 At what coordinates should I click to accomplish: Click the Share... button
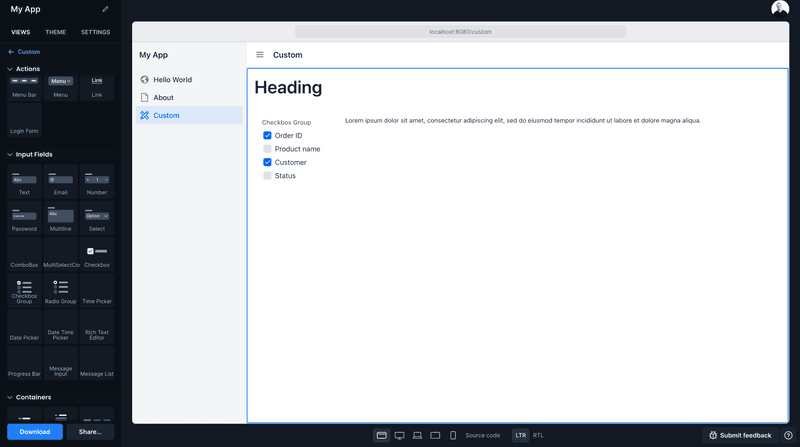[90, 432]
